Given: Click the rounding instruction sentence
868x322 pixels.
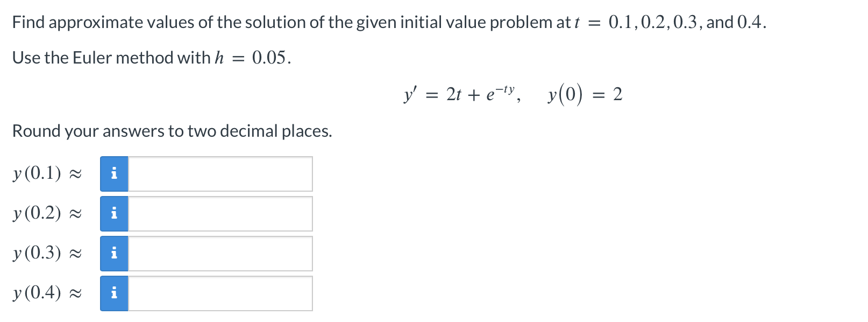Looking at the screenshot, I should 172,130.
